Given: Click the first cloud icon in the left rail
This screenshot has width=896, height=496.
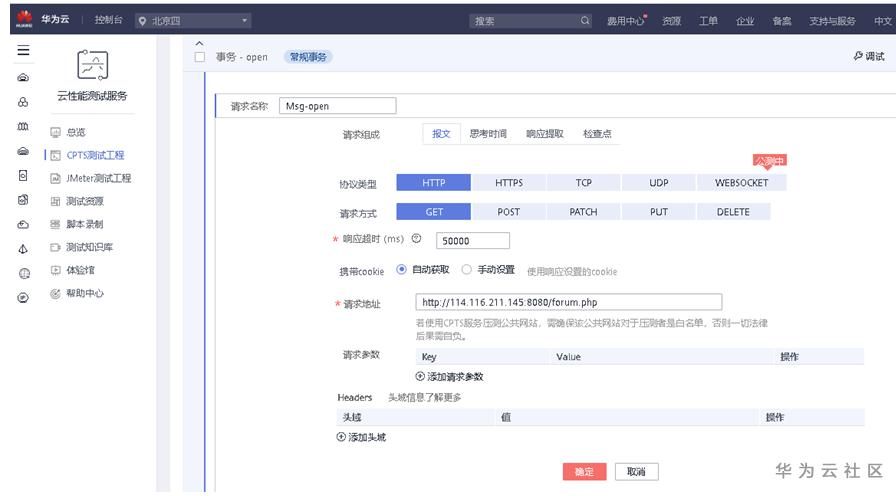Looking at the screenshot, I should [23, 77].
